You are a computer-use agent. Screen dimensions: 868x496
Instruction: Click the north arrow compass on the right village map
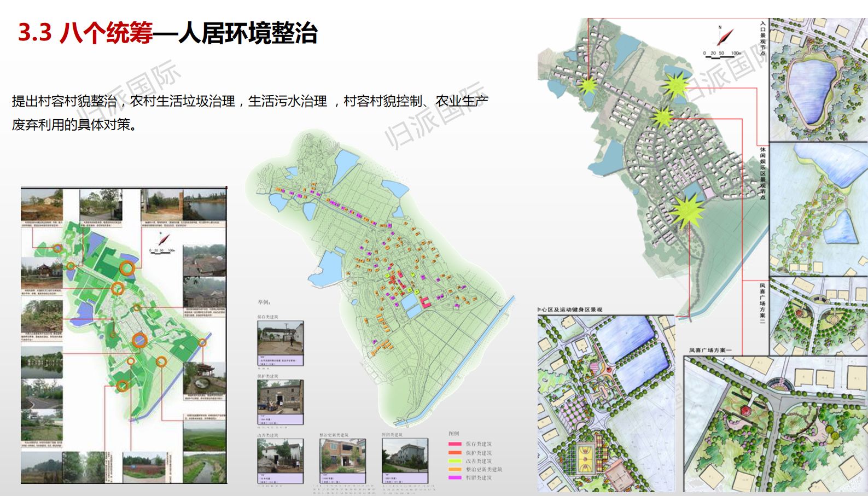click(x=725, y=37)
